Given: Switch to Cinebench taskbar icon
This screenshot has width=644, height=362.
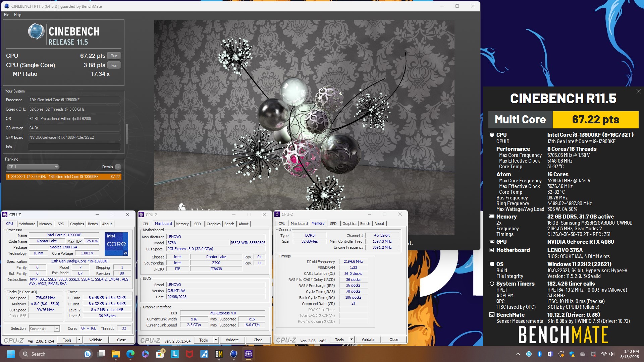Looking at the screenshot, I should coord(234,354).
